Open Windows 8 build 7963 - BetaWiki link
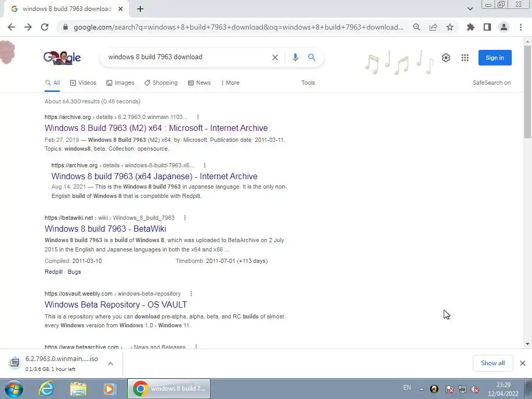The height and width of the screenshot is (399, 532). pyautogui.click(x=105, y=229)
